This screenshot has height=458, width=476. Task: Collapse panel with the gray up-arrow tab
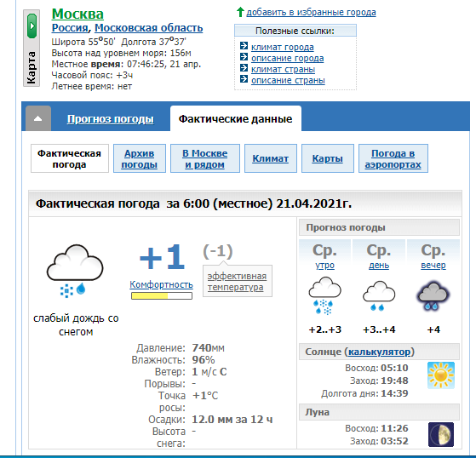[38, 118]
